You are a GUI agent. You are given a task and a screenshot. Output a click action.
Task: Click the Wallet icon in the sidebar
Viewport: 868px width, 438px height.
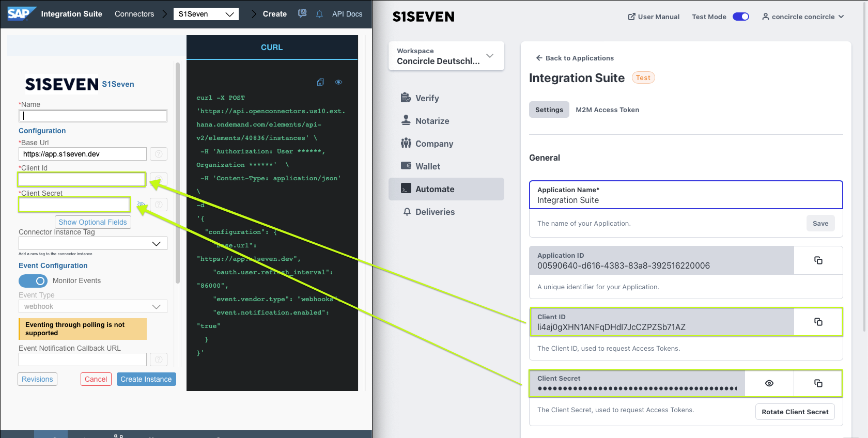click(406, 166)
